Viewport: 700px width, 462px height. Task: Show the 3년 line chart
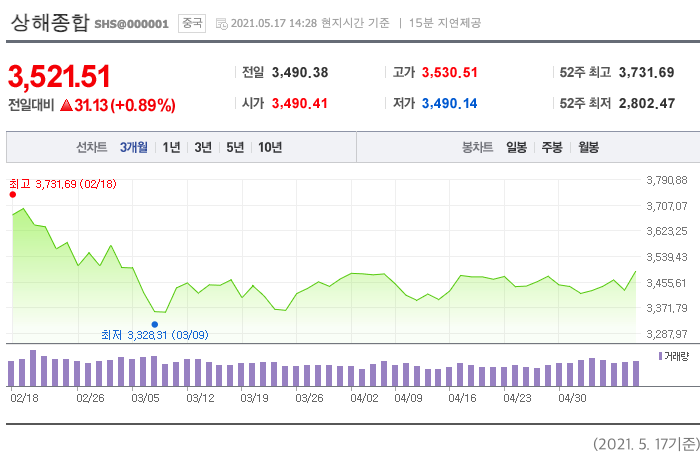tap(203, 147)
